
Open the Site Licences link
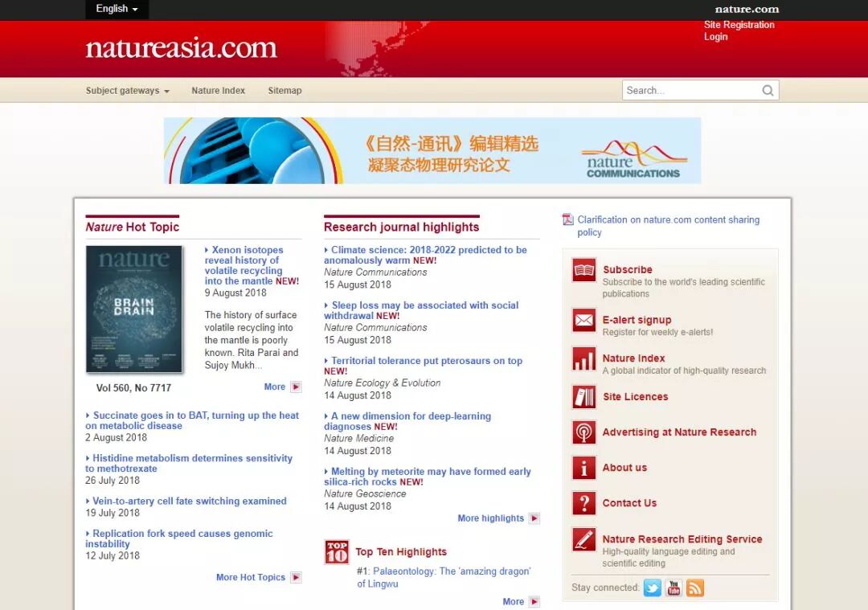click(x=635, y=397)
